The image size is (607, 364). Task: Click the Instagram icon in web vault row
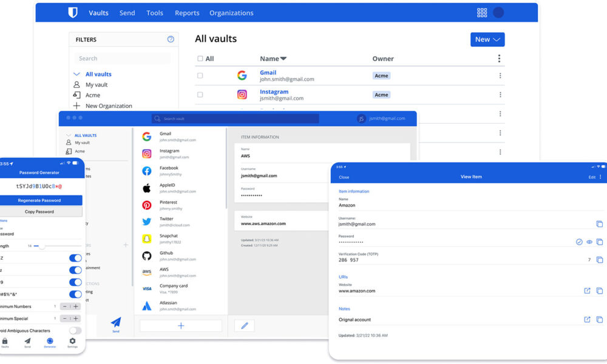(242, 95)
